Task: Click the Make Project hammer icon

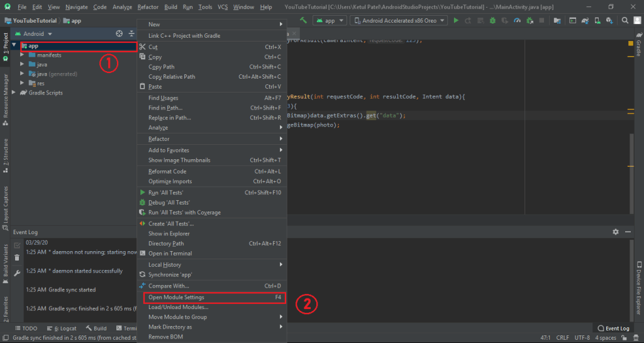Action: pos(303,20)
